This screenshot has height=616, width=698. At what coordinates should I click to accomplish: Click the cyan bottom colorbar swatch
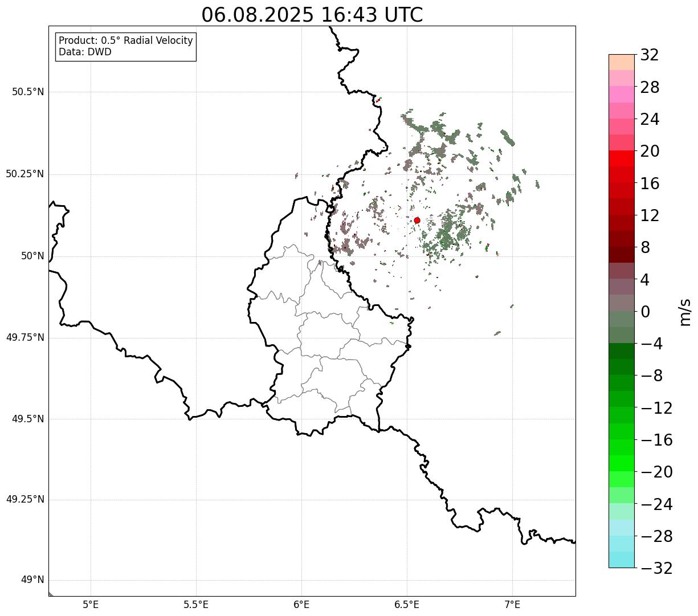(621, 560)
